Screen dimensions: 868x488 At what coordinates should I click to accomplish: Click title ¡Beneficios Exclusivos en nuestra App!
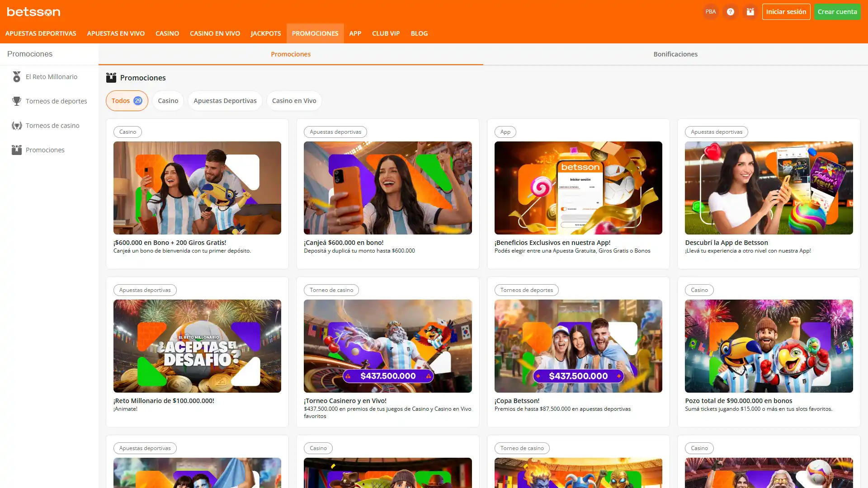[x=552, y=243]
